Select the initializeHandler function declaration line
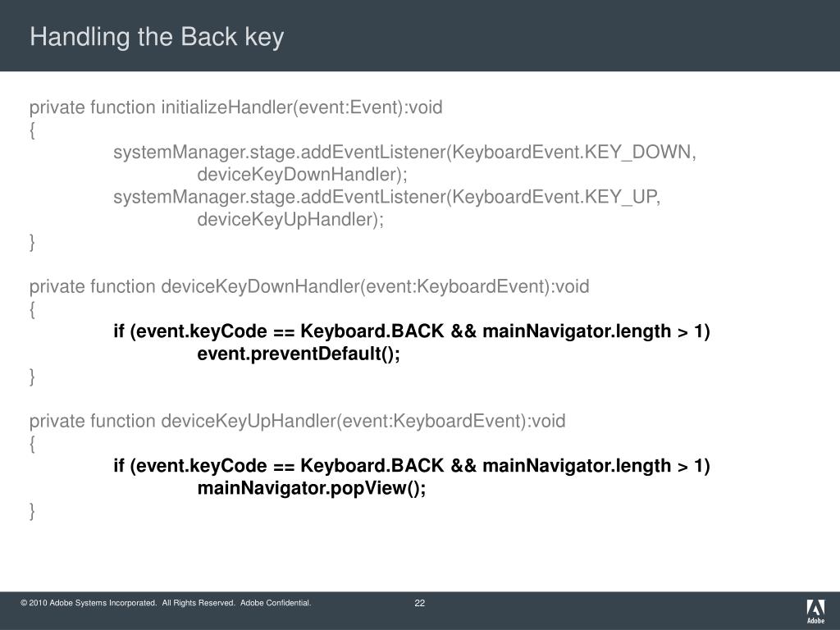 coord(235,107)
